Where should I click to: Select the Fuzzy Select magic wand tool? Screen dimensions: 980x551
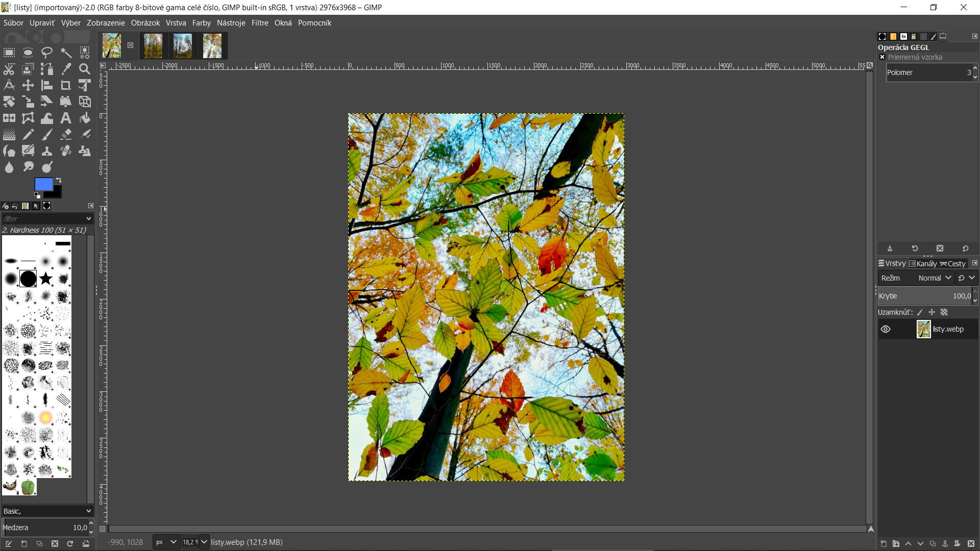[66, 53]
